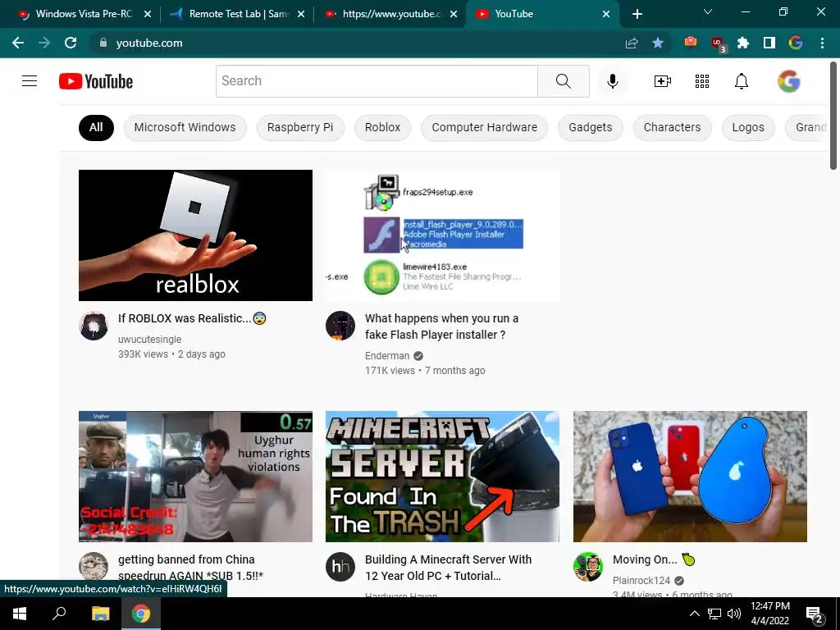Open the Windows Start button
The width and height of the screenshot is (840, 630).
(x=20, y=614)
